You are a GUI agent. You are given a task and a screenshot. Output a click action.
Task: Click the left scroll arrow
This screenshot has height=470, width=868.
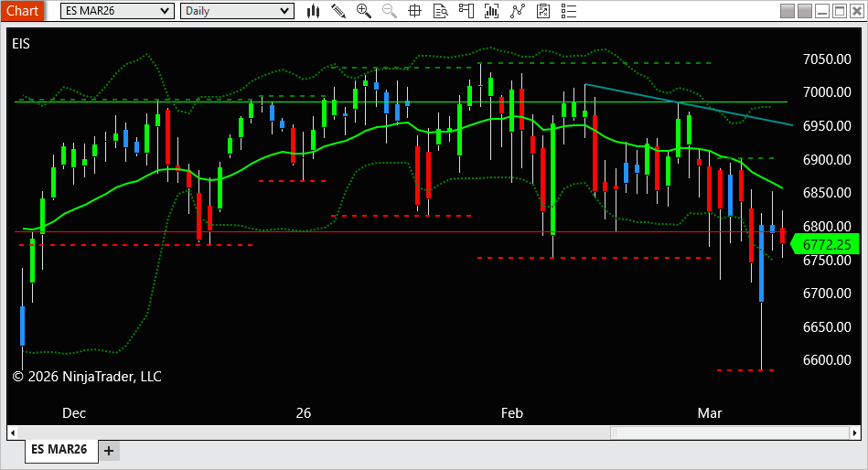pyautogui.click(x=13, y=433)
